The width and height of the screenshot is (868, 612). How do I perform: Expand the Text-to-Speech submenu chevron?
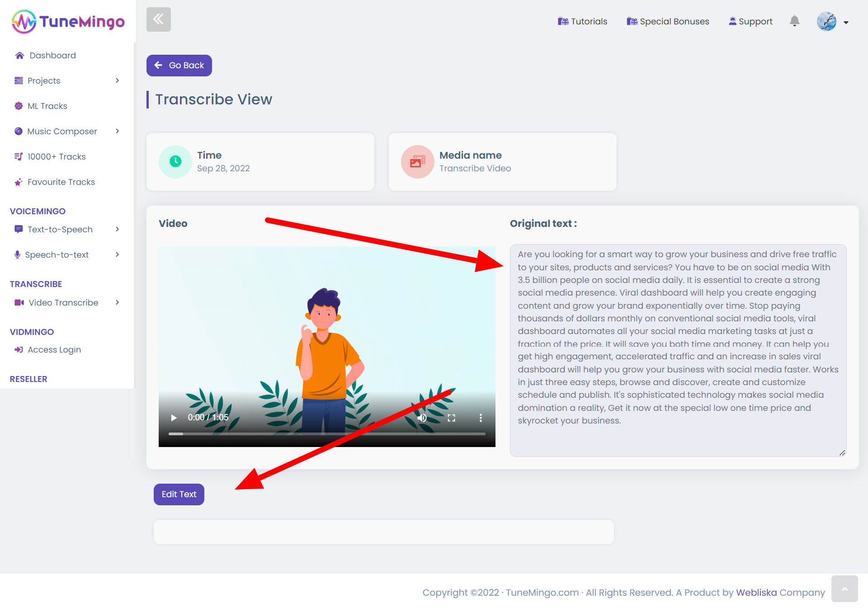pos(118,229)
